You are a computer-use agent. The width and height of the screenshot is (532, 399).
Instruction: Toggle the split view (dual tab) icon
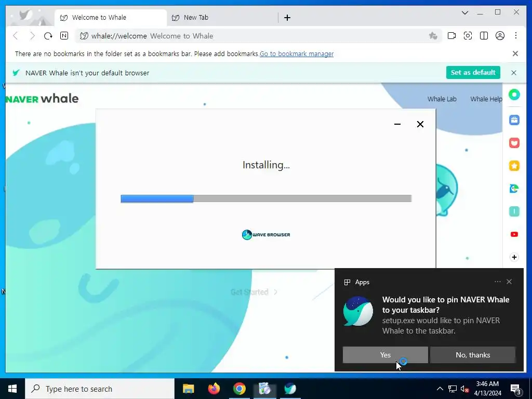pyautogui.click(x=484, y=36)
